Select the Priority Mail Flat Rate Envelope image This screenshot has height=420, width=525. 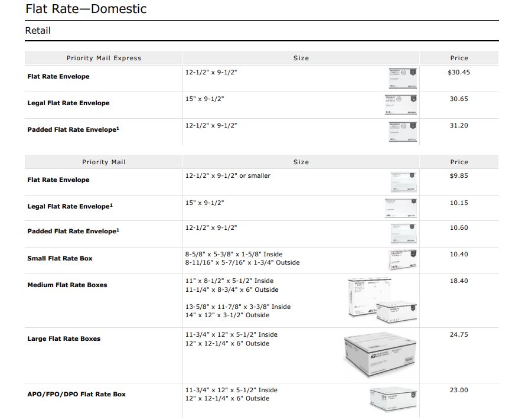[402, 181]
